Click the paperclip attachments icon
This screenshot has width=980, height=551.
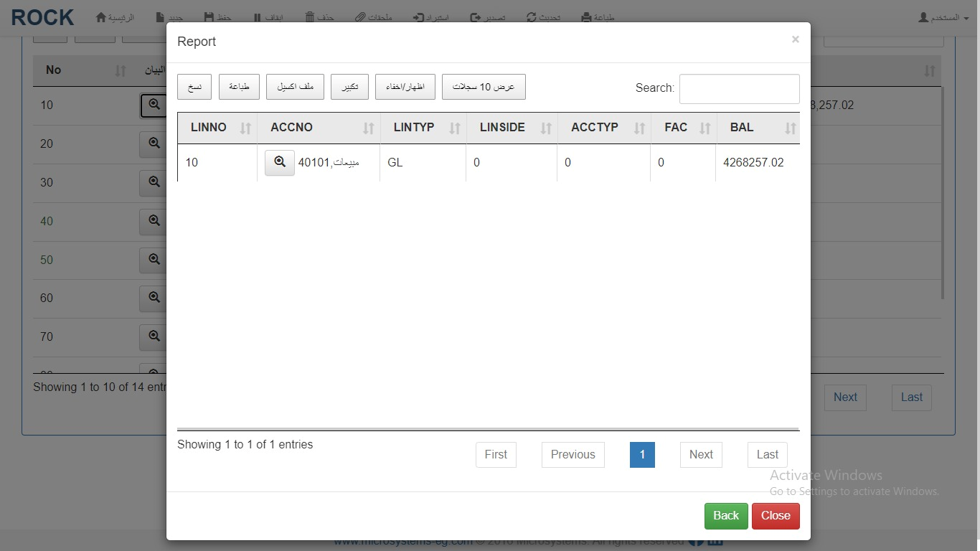360,17
